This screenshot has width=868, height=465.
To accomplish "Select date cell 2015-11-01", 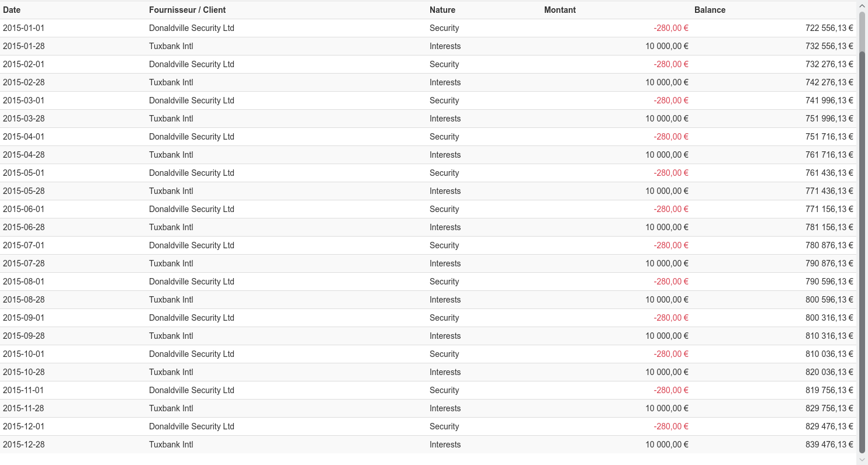I will 23,390.
